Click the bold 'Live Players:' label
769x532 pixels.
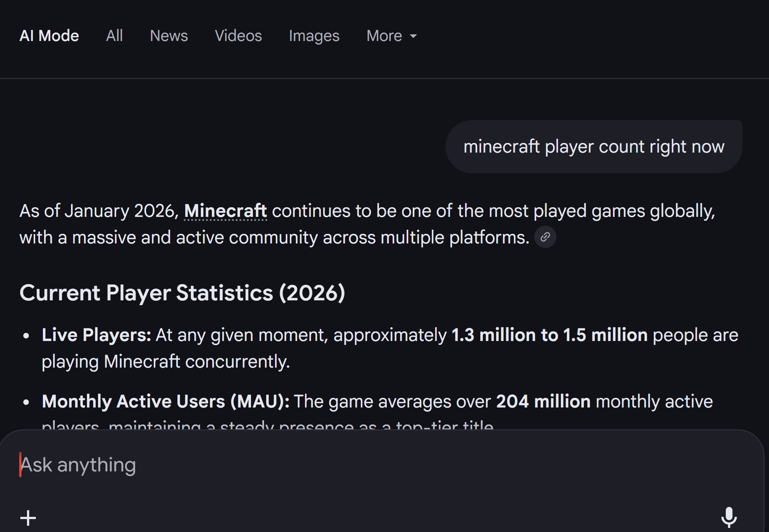[x=96, y=335]
